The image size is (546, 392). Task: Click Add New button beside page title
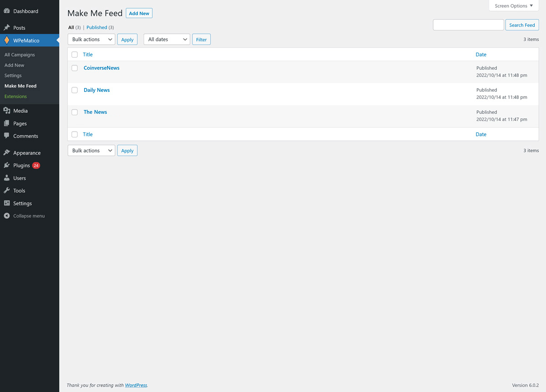tap(139, 13)
